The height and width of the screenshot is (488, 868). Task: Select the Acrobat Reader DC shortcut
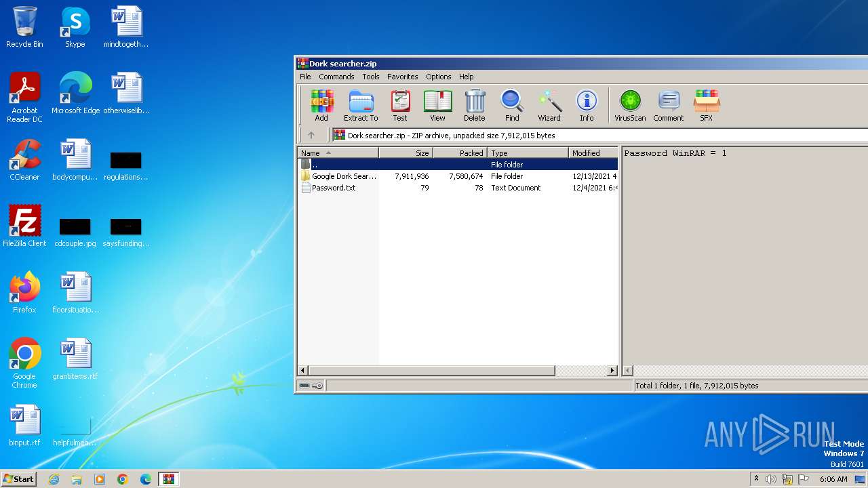click(24, 98)
